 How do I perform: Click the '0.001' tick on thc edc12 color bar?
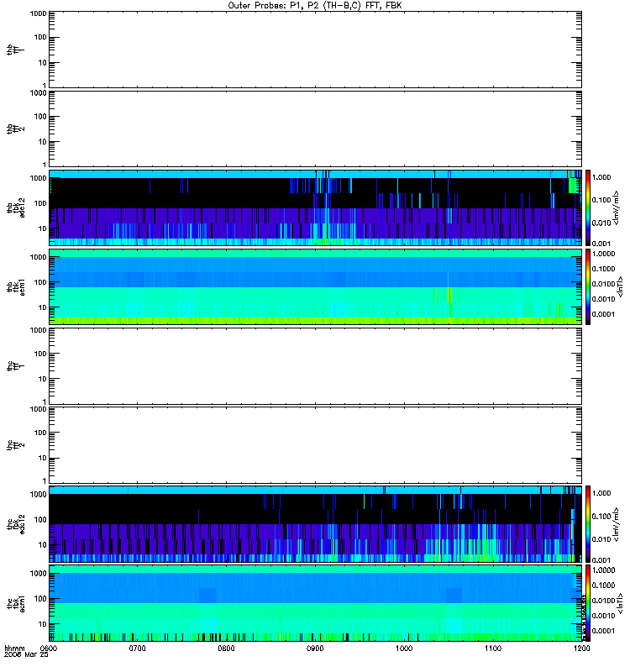coord(601,560)
